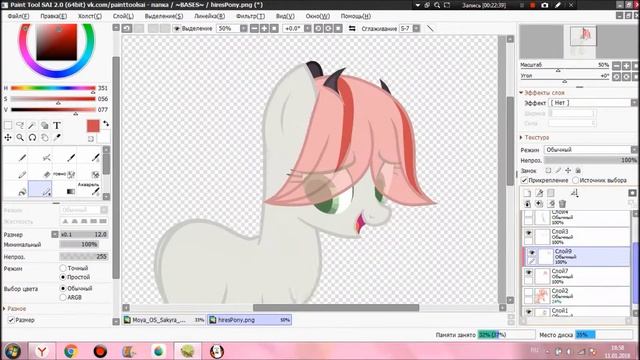The height and width of the screenshot is (360, 640).
Task: Open Chrome from the taskbar
Action: [71, 351]
